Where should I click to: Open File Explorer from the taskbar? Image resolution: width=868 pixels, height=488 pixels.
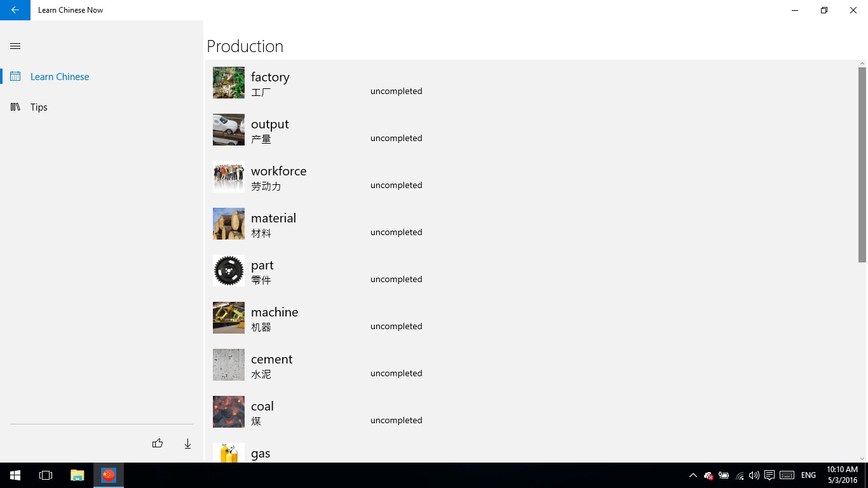point(77,475)
